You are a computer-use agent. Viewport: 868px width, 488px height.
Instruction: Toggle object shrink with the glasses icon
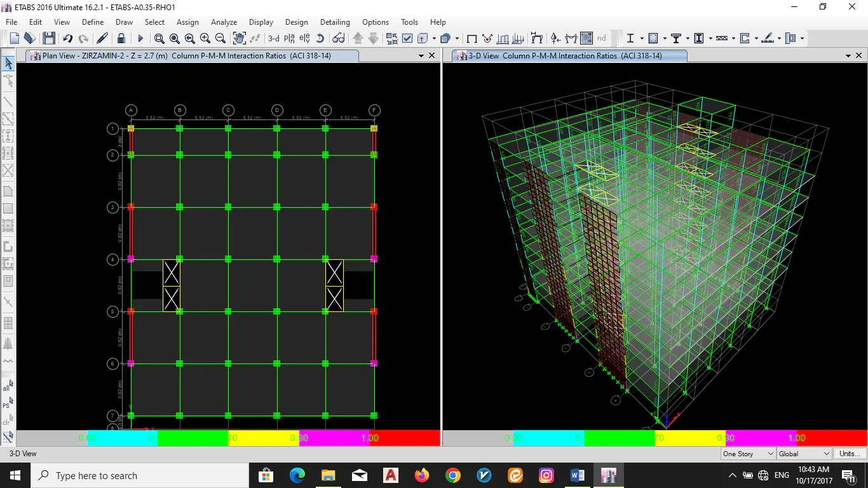[x=339, y=38]
